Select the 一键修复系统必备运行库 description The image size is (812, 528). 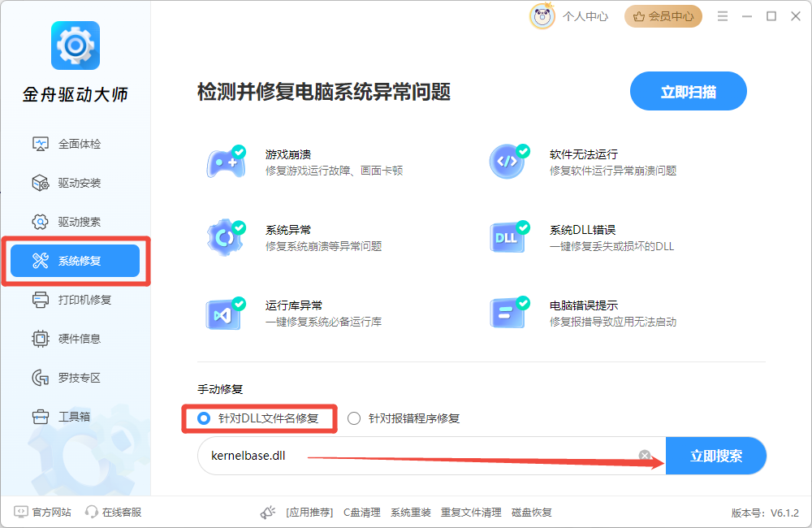tap(324, 322)
